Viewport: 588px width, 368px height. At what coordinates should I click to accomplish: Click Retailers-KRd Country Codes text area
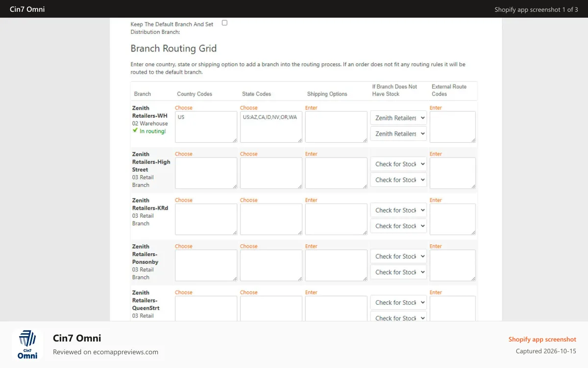206,219
